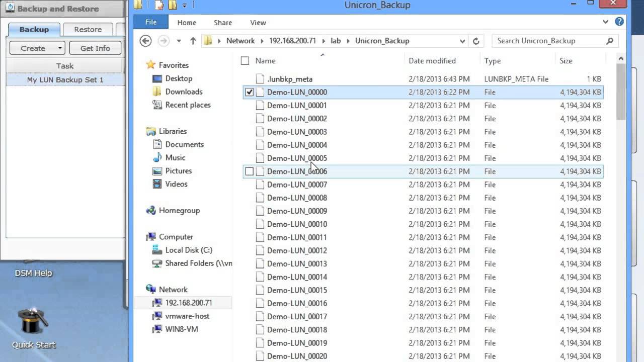Viewport: 644px width, 362px height.
Task: Select the Demo-LUN_00020 file
Action: tap(297, 356)
